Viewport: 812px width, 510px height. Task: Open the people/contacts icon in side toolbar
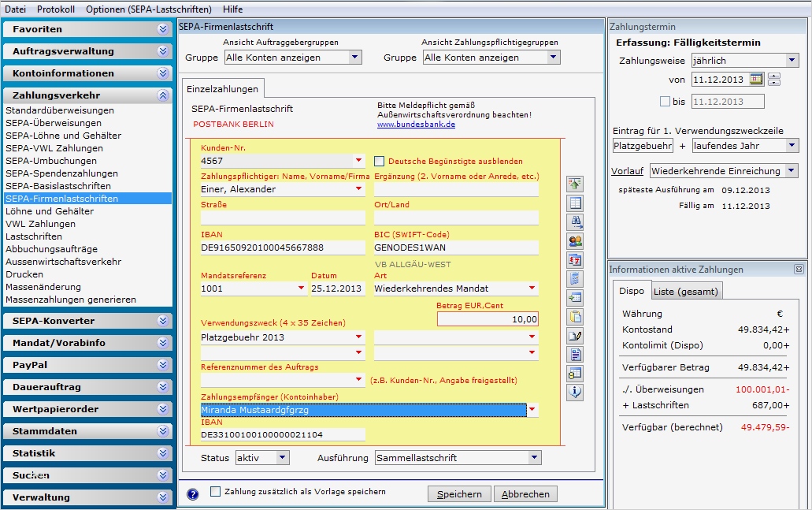(575, 241)
